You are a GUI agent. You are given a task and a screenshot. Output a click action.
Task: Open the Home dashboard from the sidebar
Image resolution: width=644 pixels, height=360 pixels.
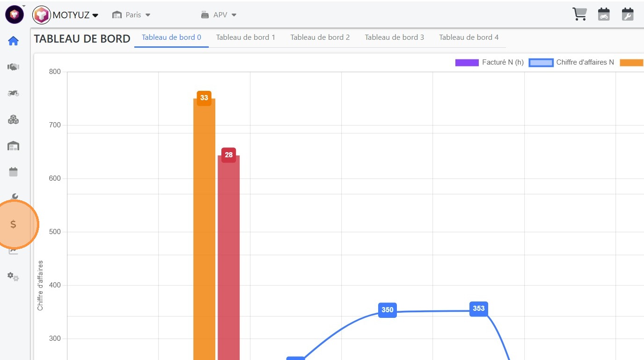click(x=13, y=41)
